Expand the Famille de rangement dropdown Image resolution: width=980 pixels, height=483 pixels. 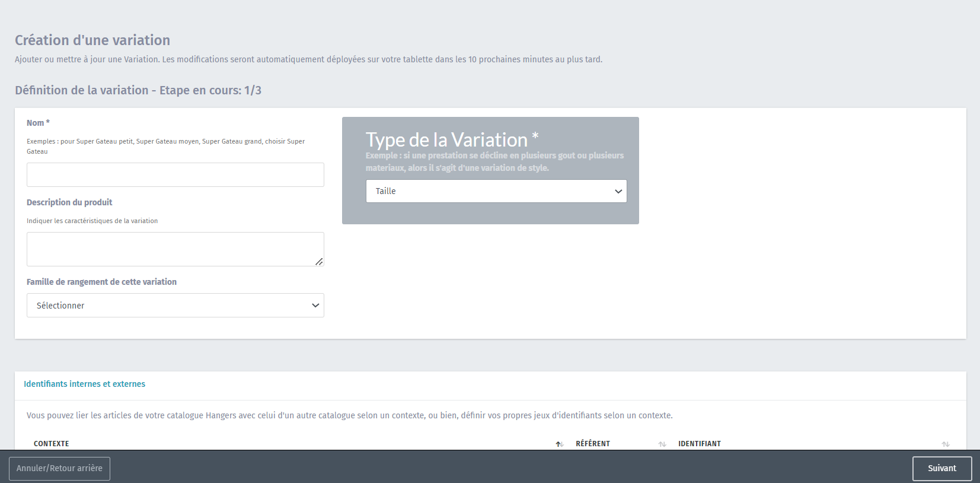coord(175,306)
